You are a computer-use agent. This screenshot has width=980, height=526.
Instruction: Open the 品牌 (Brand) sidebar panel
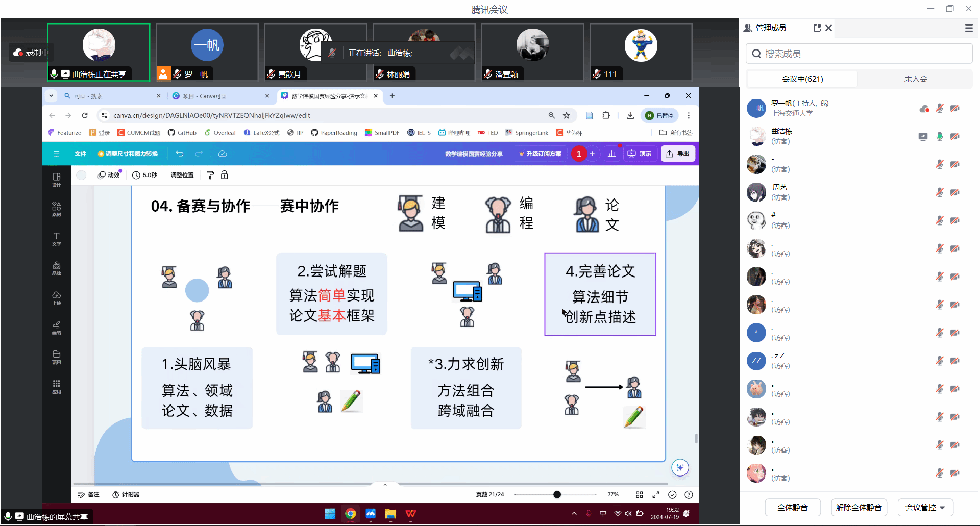pos(56,268)
